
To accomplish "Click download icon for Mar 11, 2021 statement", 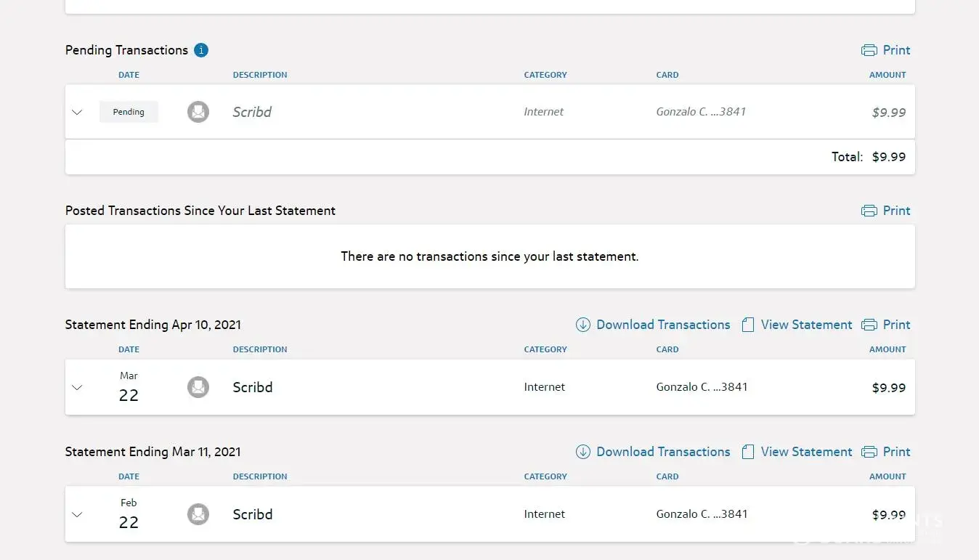I will (x=582, y=452).
